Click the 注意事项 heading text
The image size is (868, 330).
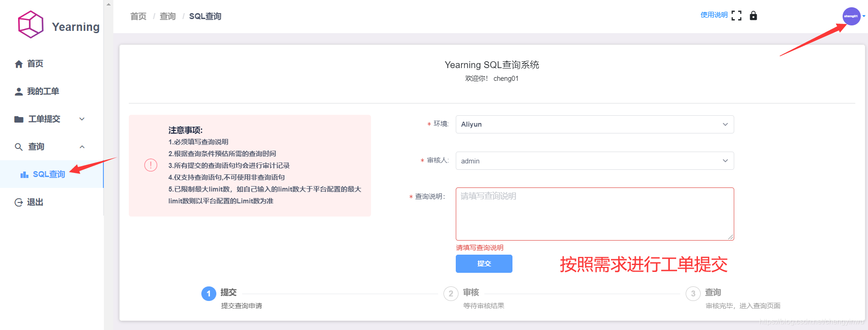pyautogui.click(x=185, y=130)
